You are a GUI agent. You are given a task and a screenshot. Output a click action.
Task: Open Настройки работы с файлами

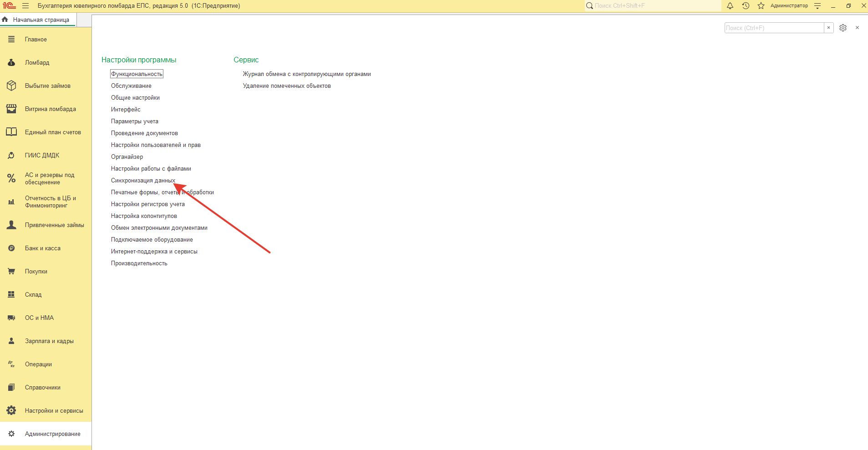[x=151, y=169]
